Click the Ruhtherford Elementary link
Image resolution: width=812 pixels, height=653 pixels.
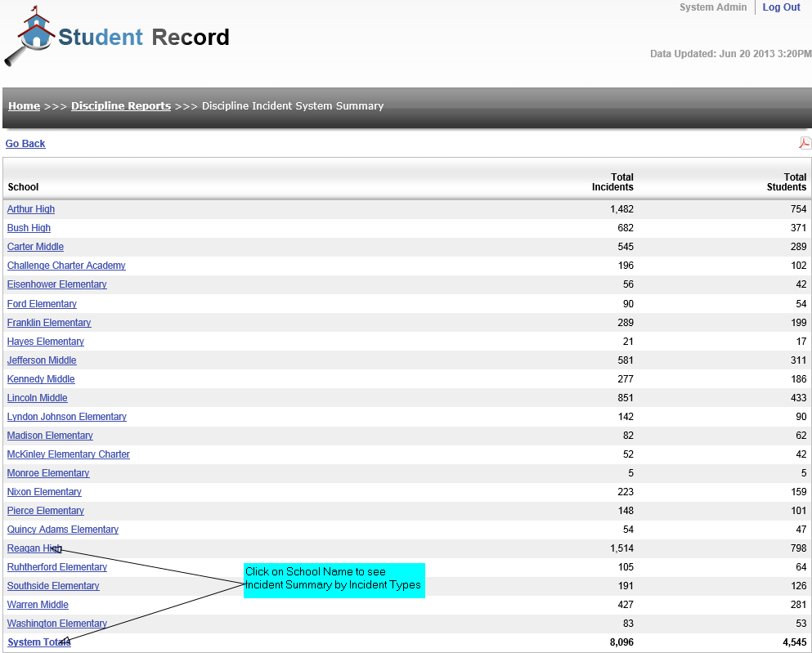click(57, 567)
